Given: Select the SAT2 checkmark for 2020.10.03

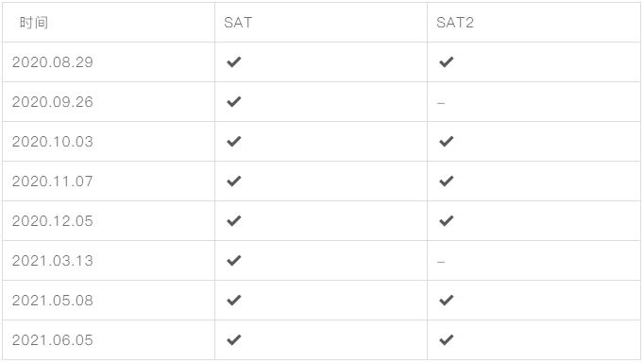Looking at the screenshot, I should [x=446, y=142].
